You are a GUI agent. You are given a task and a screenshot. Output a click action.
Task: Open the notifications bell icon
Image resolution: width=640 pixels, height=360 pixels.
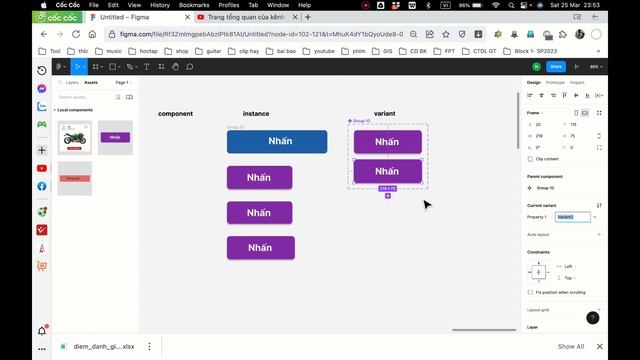coord(42,331)
